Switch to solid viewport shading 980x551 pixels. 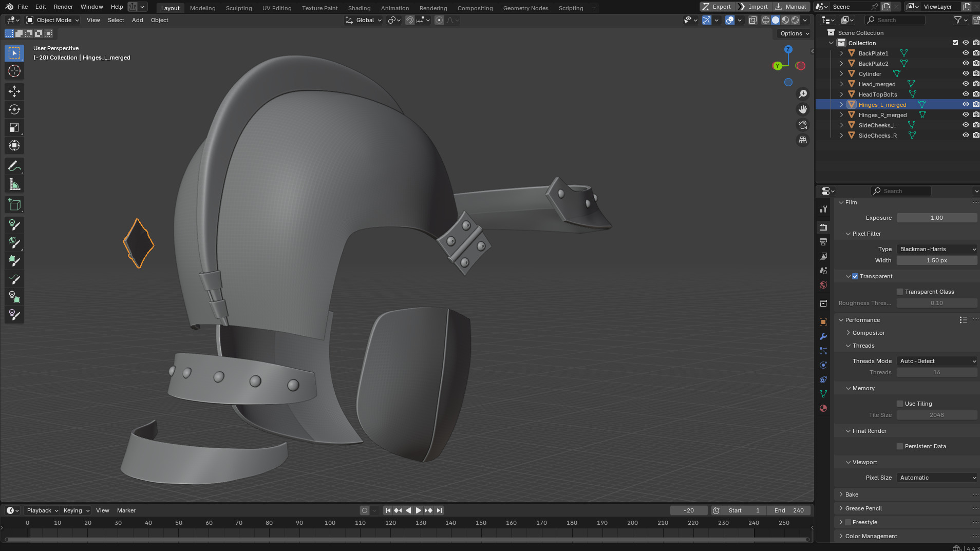(776, 20)
